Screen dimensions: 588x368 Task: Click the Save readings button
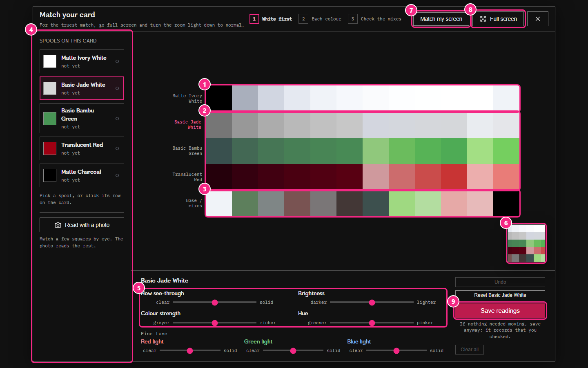coord(500,311)
